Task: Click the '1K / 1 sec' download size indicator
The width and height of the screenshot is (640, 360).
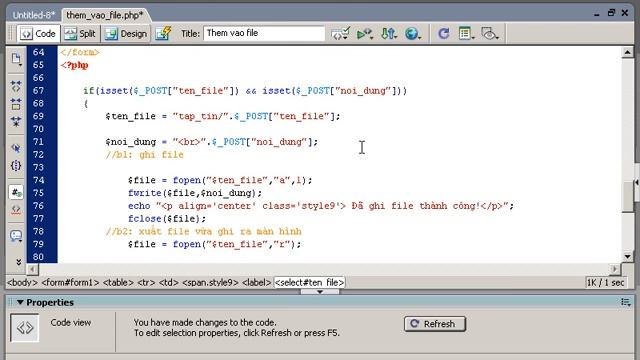Action: coord(606,282)
